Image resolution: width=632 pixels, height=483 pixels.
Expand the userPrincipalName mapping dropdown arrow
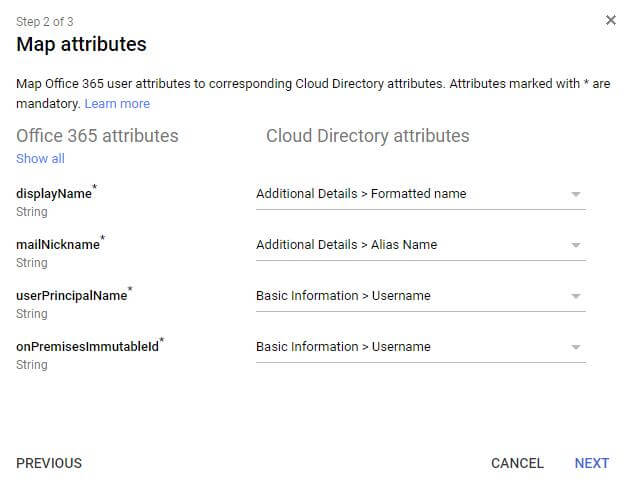pyautogui.click(x=576, y=296)
